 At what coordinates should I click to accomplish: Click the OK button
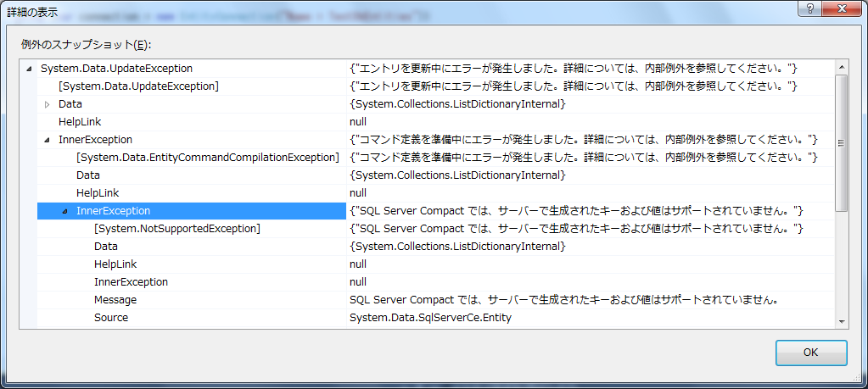click(x=811, y=353)
